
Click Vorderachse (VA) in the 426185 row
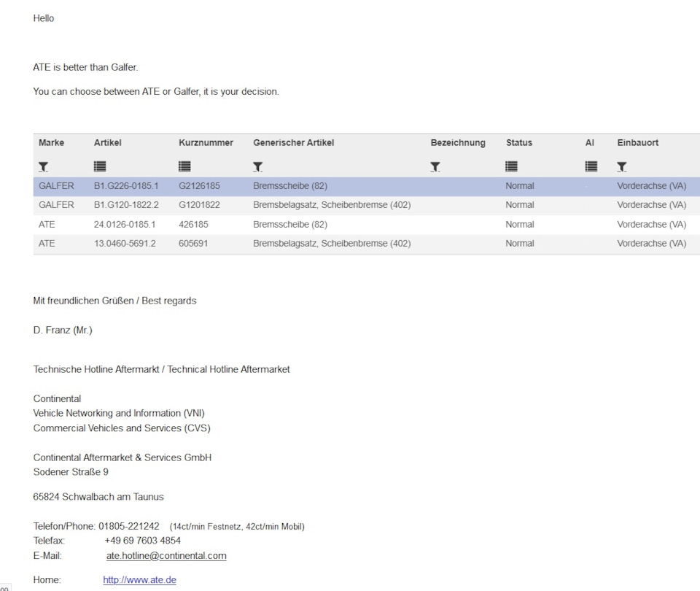pyautogui.click(x=651, y=224)
